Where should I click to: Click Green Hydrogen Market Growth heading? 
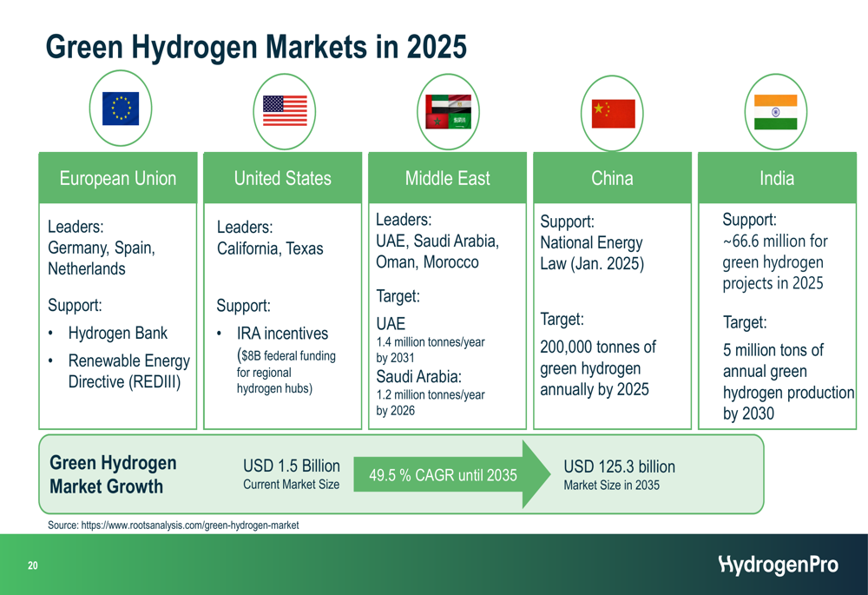[x=113, y=475]
